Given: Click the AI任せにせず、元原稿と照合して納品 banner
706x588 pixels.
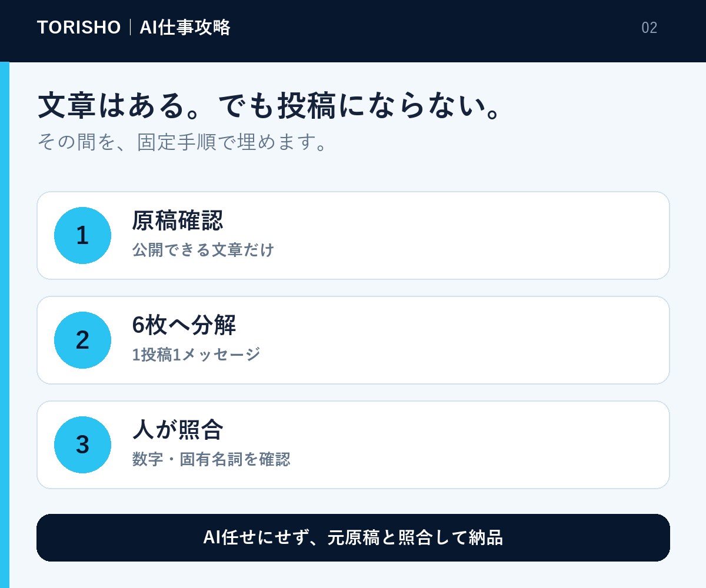Looking at the screenshot, I should click(x=353, y=537).
